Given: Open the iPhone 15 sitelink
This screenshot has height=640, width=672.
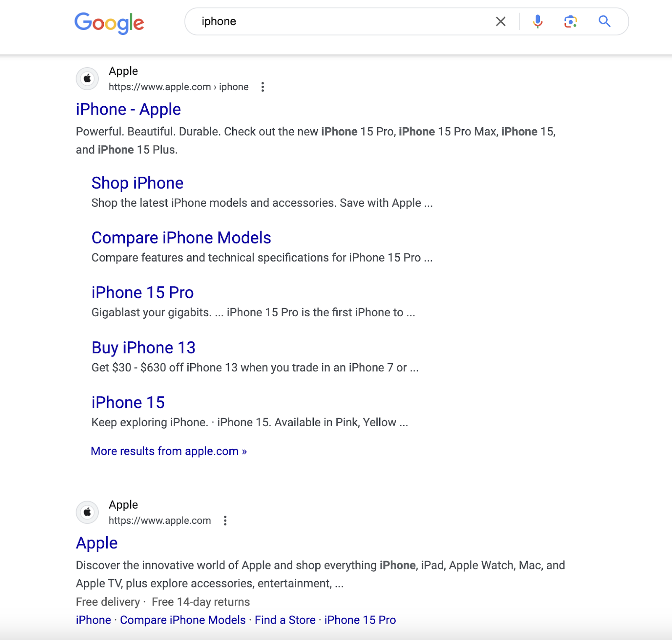Looking at the screenshot, I should point(128,402).
